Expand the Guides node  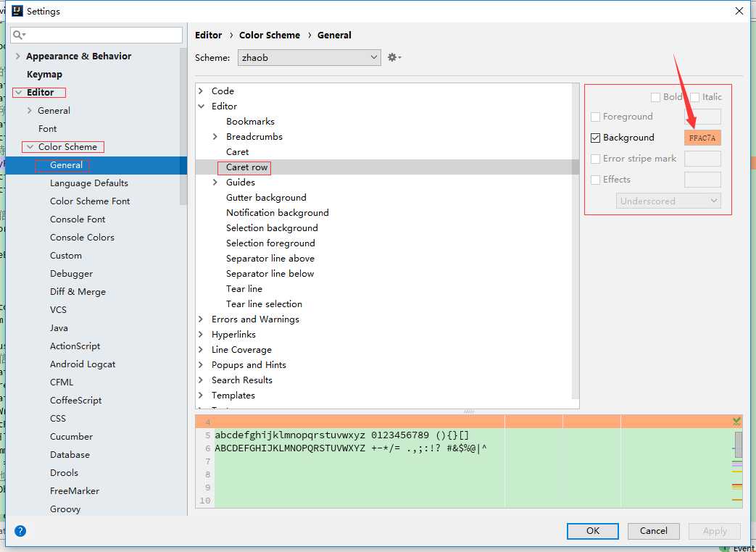tap(215, 182)
